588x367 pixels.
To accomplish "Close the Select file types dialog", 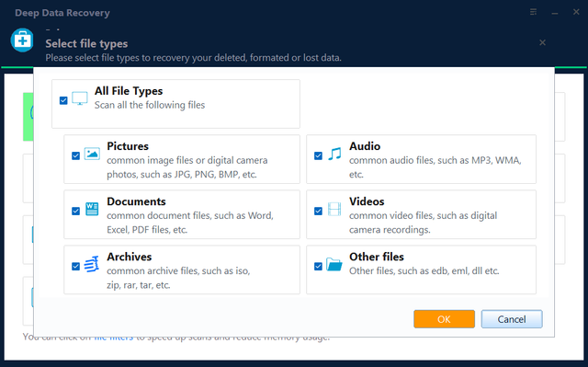I will [542, 42].
